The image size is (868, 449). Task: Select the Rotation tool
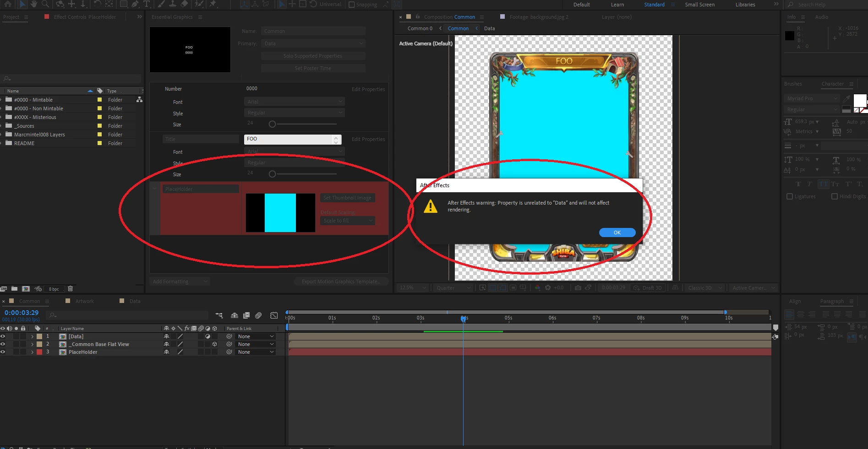pyautogui.click(x=98, y=4)
